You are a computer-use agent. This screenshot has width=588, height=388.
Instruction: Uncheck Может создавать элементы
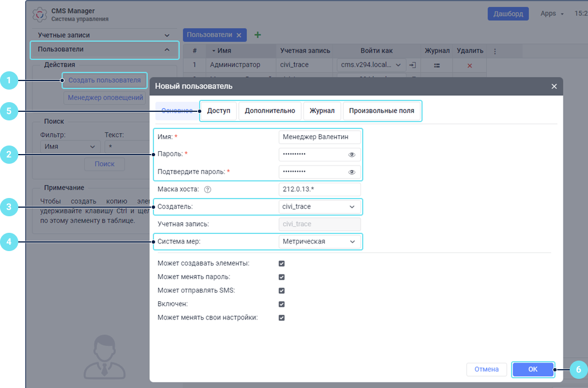click(281, 264)
